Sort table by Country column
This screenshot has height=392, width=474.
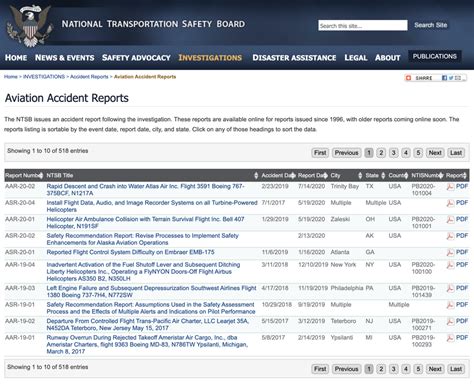(x=398, y=175)
